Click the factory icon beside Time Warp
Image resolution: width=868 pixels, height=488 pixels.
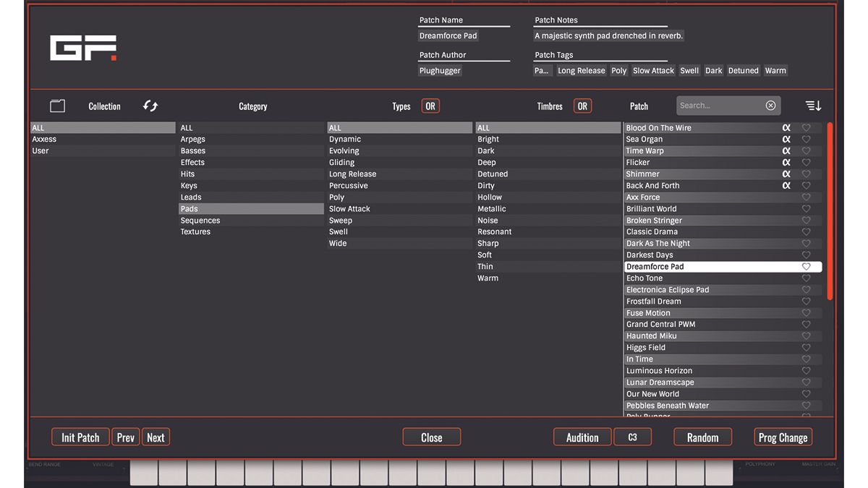[x=786, y=150]
